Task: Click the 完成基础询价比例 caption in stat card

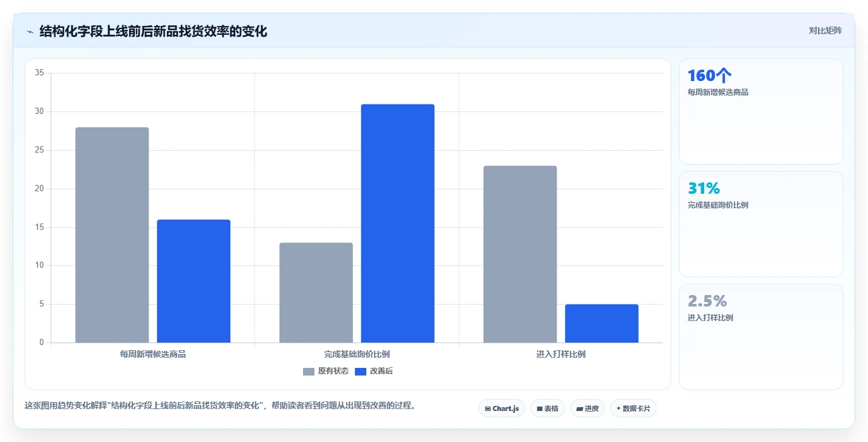Action: [718, 205]
